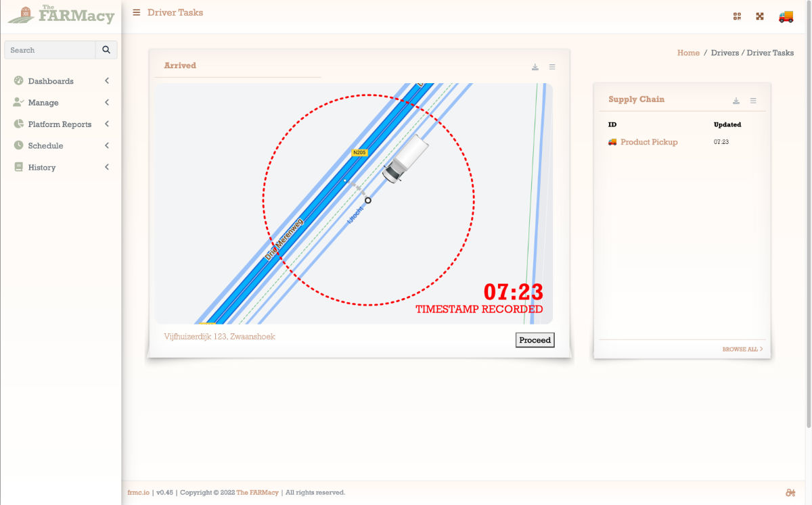Expand the Manage menu chevron
Screen dimensions: 812x505
pos(107,103)
